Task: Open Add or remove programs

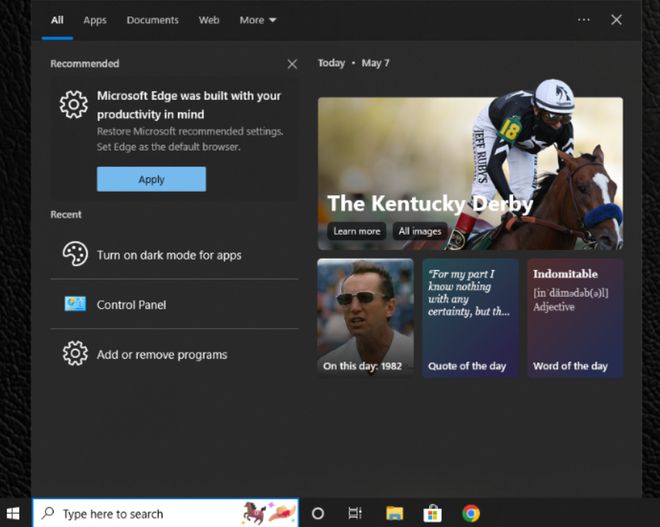Action: click(174, 354)
